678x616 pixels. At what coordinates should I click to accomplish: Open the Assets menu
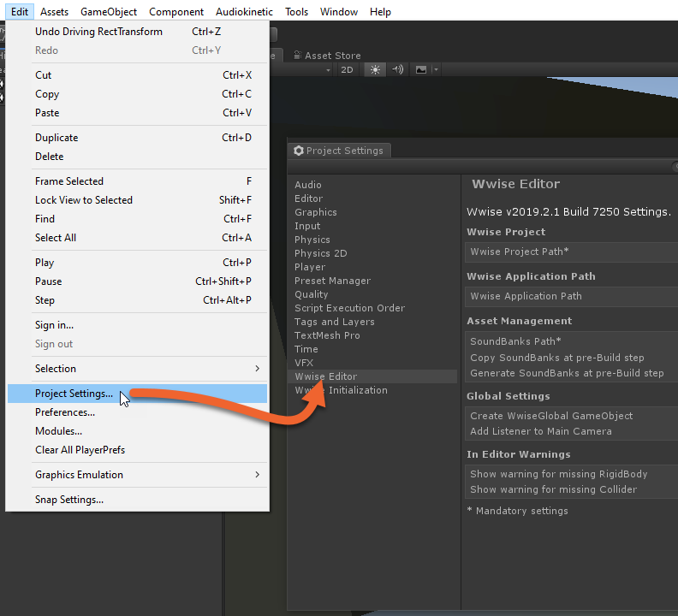coord(54,12)
